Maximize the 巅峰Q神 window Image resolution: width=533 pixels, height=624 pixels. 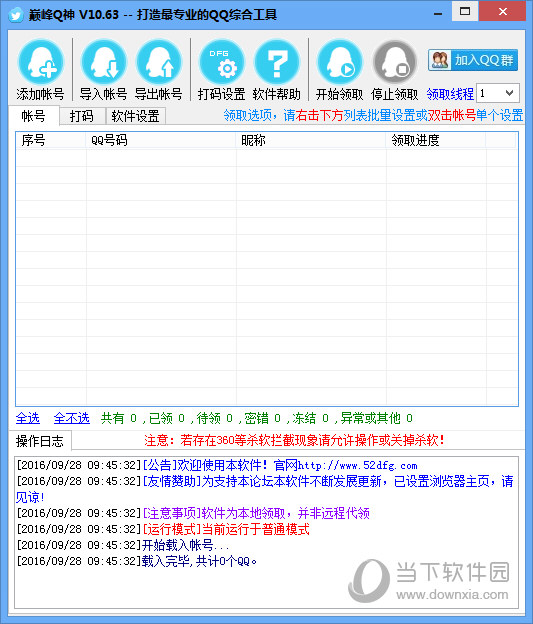point(465,12)
